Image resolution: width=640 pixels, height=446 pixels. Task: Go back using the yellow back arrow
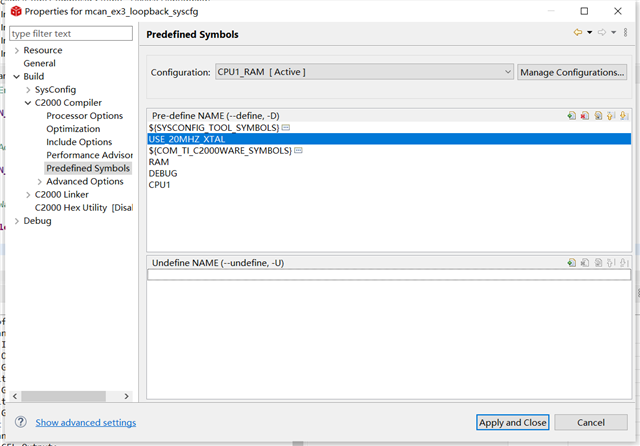(x=577, y=33)
